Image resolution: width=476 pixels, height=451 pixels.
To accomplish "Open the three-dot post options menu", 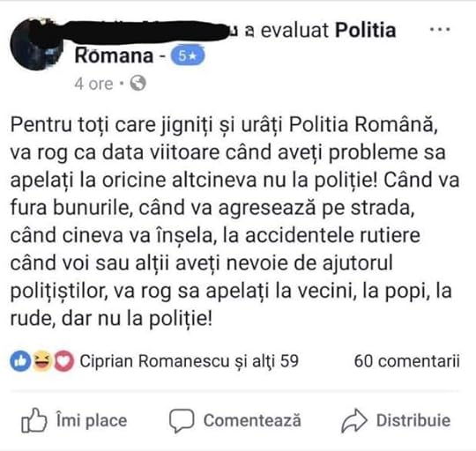I will 440,29.
